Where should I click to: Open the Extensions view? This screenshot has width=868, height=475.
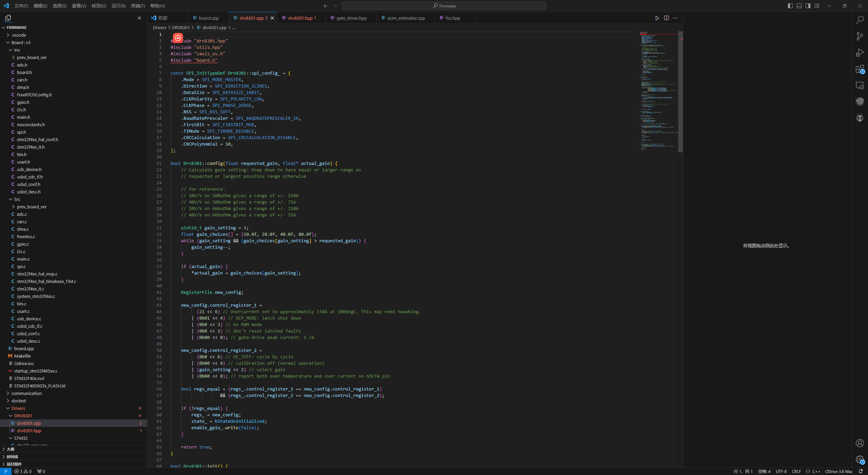pyautogui.click(x=860, y=70)
